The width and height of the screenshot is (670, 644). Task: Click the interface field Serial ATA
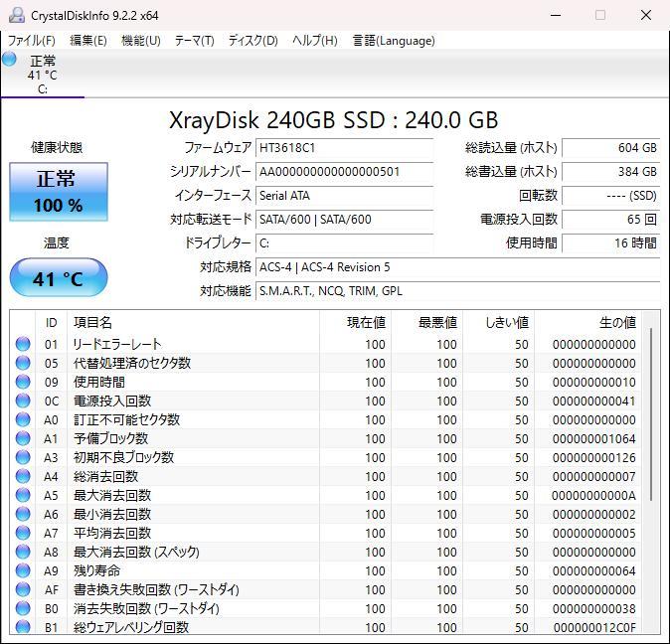344,196
